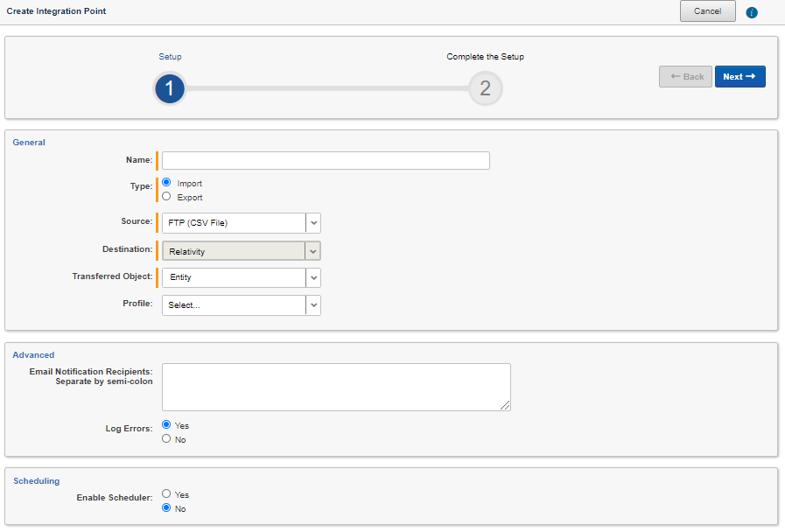
Task: Cancel the integration point creation
Action: pos(707,11)
